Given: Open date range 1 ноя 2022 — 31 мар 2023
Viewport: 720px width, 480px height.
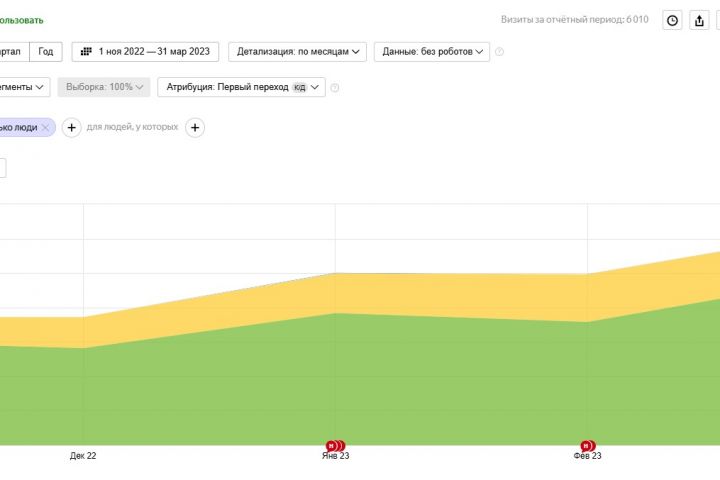Looking at the screenshot, I should [x=145, y=51].
